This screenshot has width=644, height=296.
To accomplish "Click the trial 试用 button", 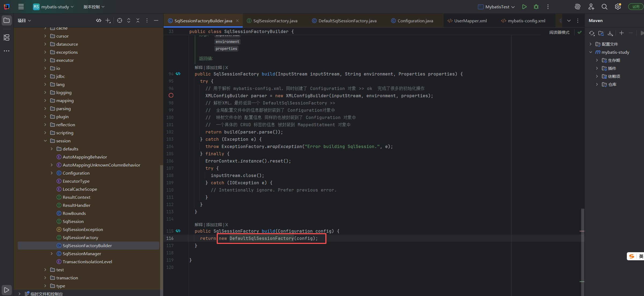I will 635,7.
